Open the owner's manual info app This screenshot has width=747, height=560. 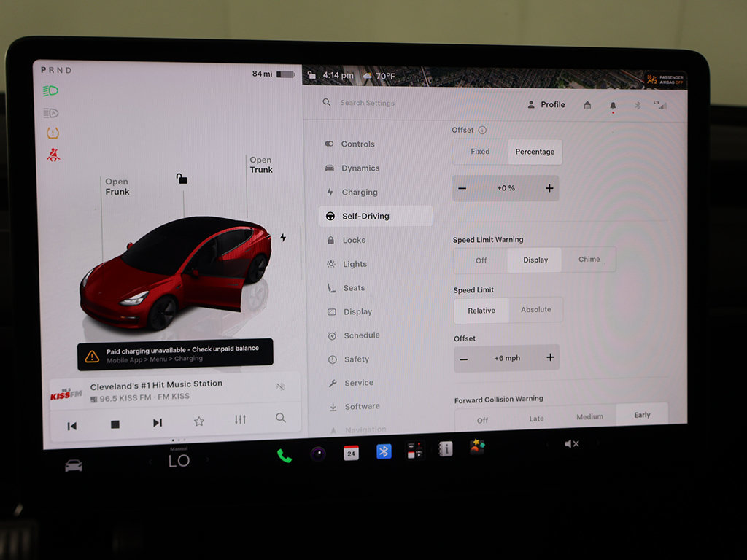[446, 448]
